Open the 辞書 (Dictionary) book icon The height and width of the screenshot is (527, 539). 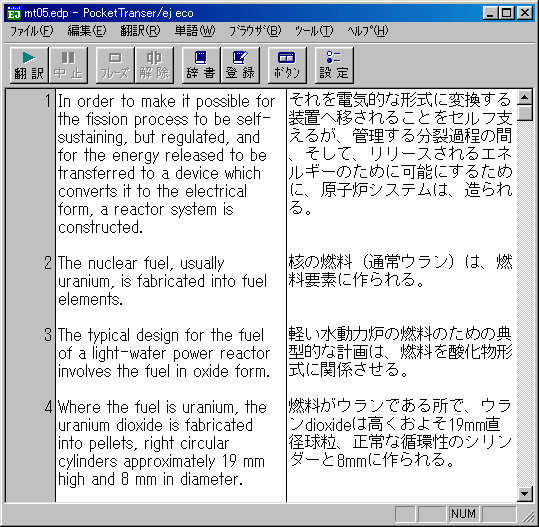[x=201, y=65]
